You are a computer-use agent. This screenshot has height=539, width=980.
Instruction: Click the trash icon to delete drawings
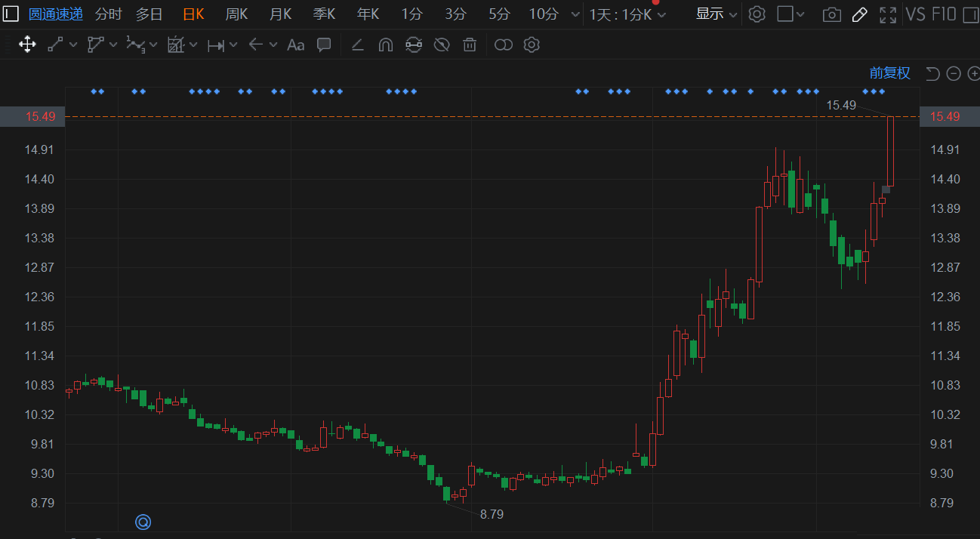[470, 45]
